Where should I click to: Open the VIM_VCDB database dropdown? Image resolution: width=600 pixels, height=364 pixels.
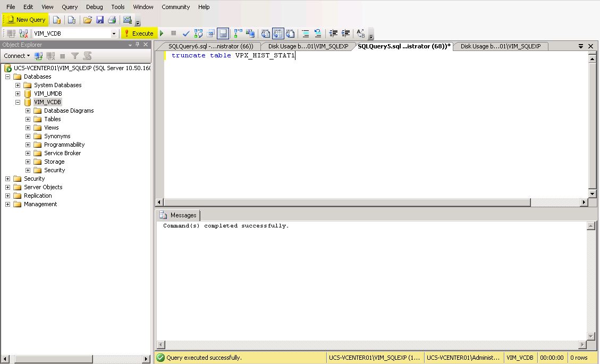pos(114,33)
